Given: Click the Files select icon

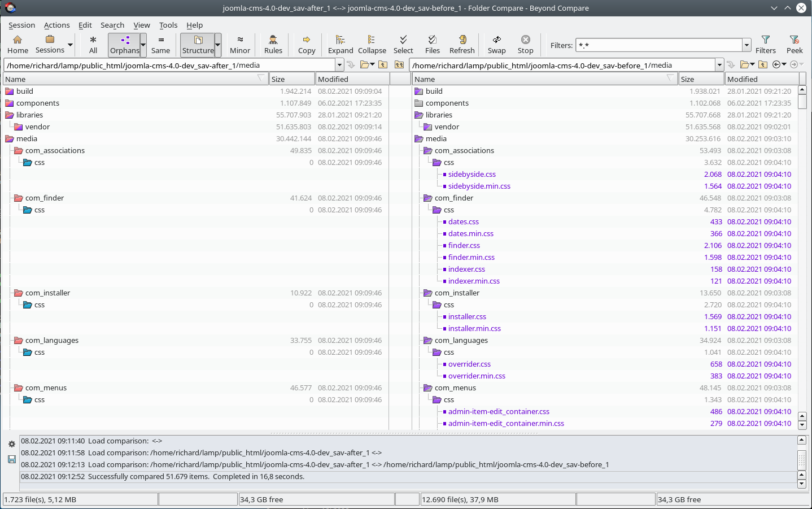Looking at the screenshot, I should pyautogui.click(x=433, y=45).
